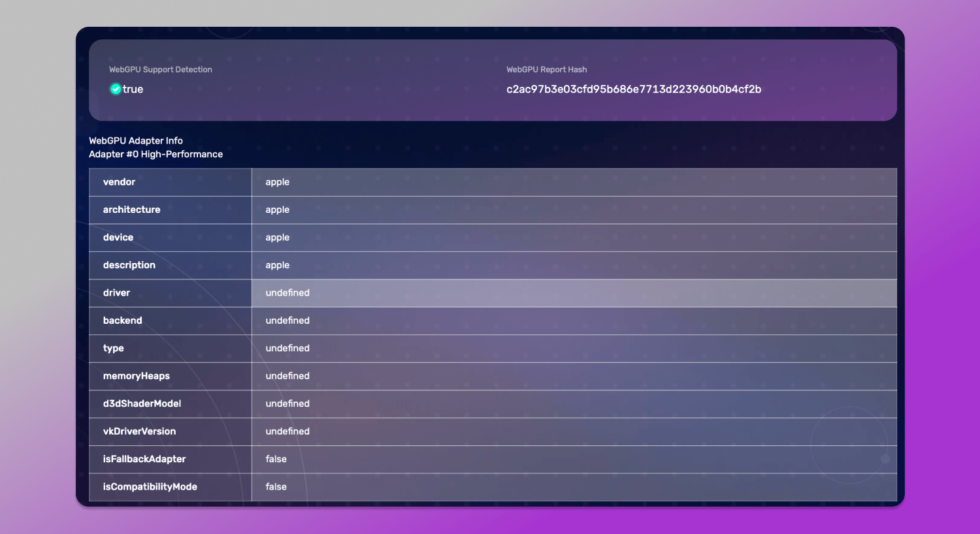Click the isCompatibilityMode row header
Viewport: 980px width, 534px height.
150,486
